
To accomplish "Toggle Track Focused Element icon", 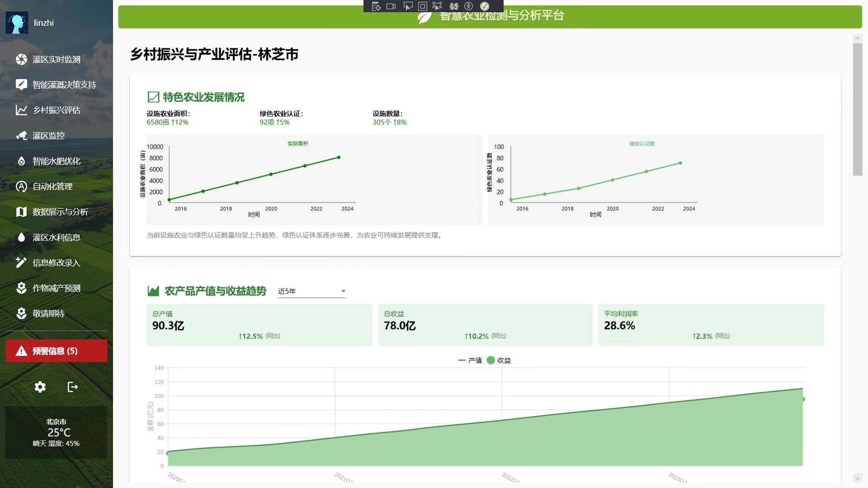I will pyautogui.click(x=437, y=6).
